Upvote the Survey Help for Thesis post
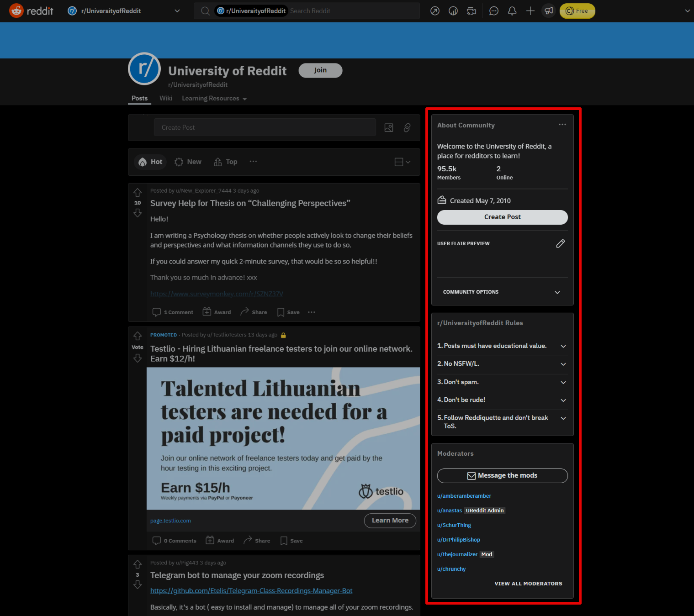Image resolution: width=694 pixels, height=616 pixels. tap(138, 193)
